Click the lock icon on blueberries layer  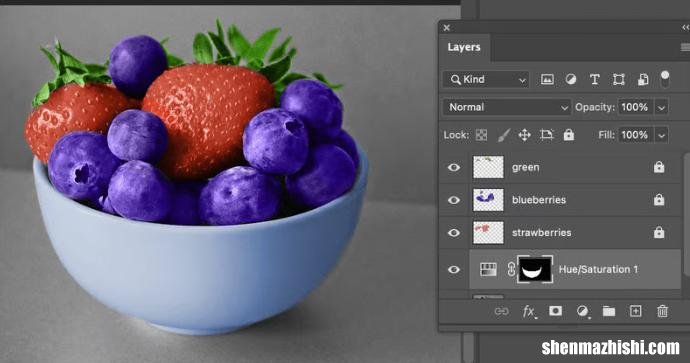point(659,199)
